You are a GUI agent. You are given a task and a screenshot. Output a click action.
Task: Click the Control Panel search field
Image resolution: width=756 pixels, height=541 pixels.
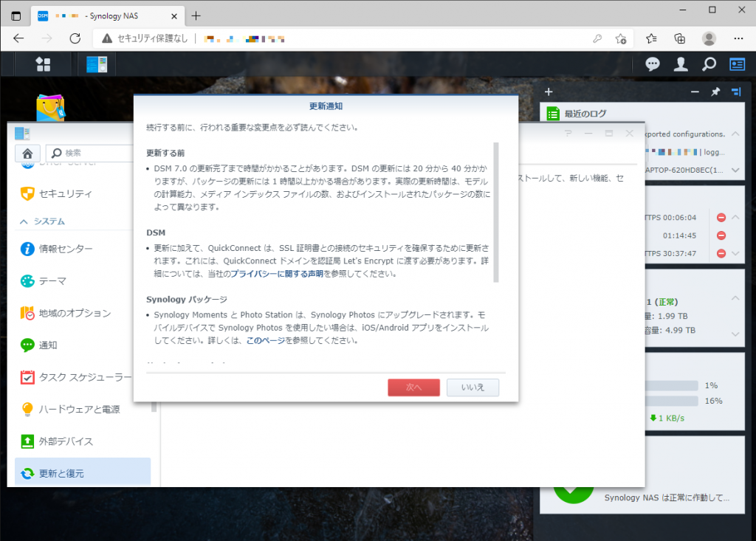[89, 154]
